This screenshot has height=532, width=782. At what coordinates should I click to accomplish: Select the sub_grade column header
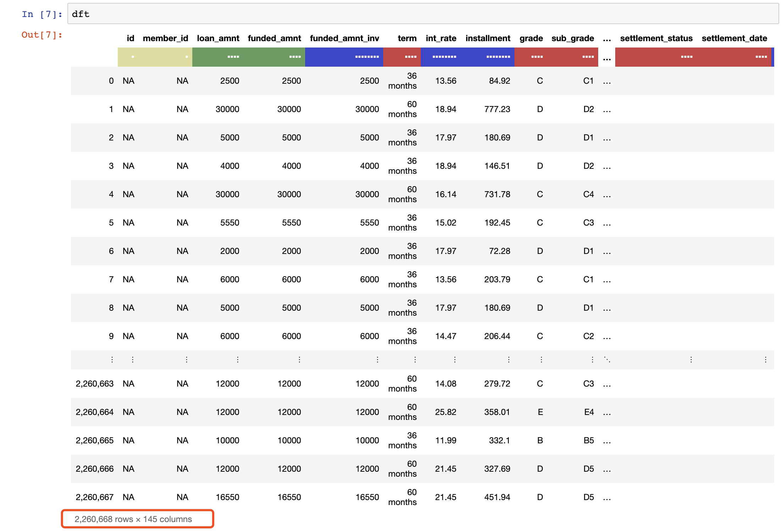[572, 38]
